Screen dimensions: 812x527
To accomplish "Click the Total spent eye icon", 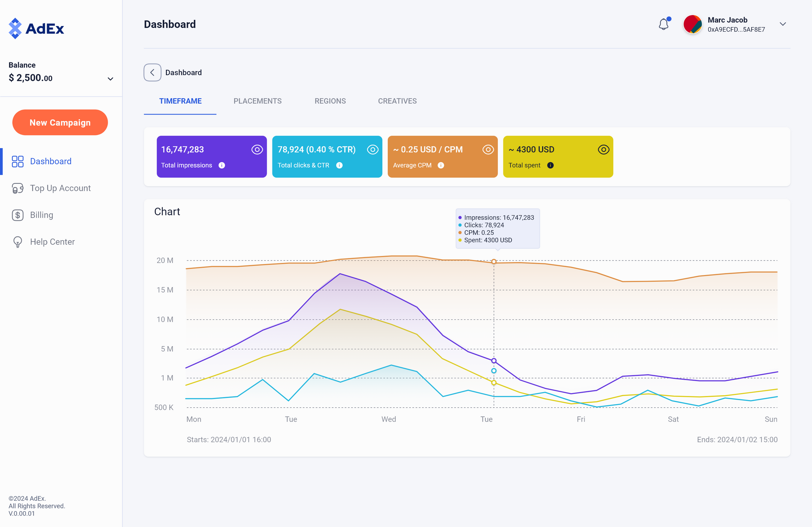I will (603, 150).
